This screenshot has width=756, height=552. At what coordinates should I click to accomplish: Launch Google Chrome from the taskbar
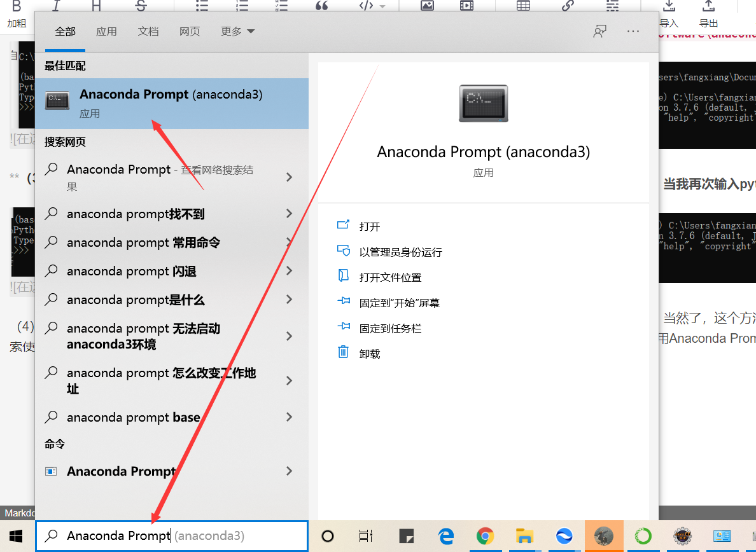pos(485,535)
